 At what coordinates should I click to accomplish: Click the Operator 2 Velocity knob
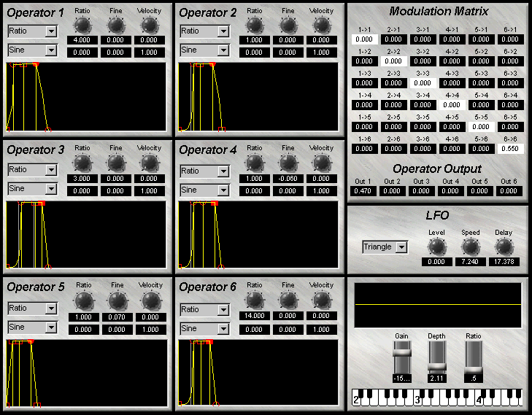point(322,25)
